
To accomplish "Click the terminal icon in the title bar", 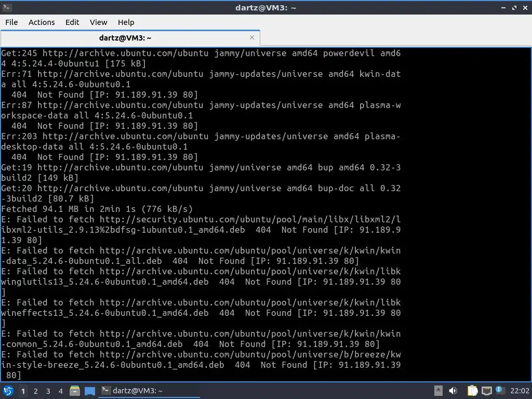I will [x=7, y=7].
